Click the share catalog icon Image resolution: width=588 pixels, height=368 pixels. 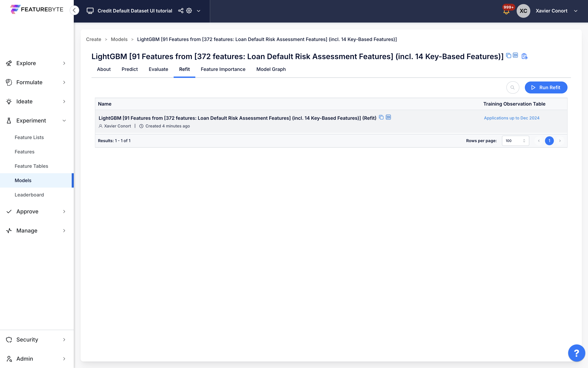pyautogui.click(x=181, y=11)
